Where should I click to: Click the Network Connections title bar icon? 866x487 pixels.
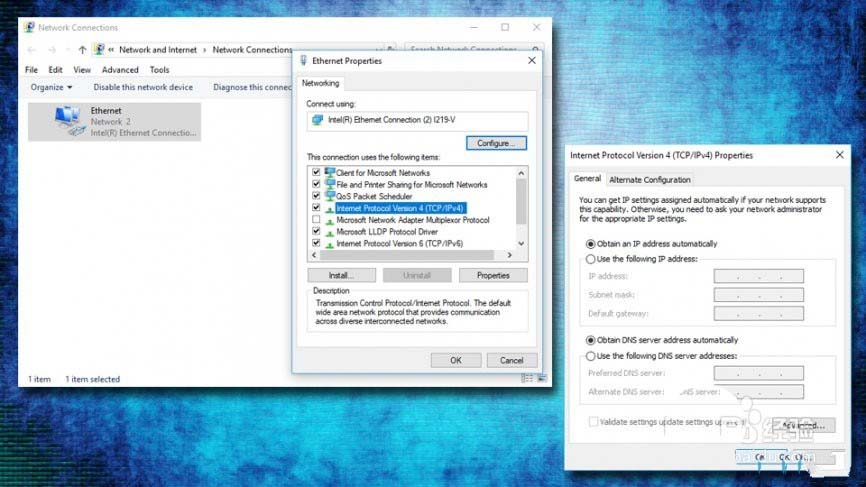point(29,27)
